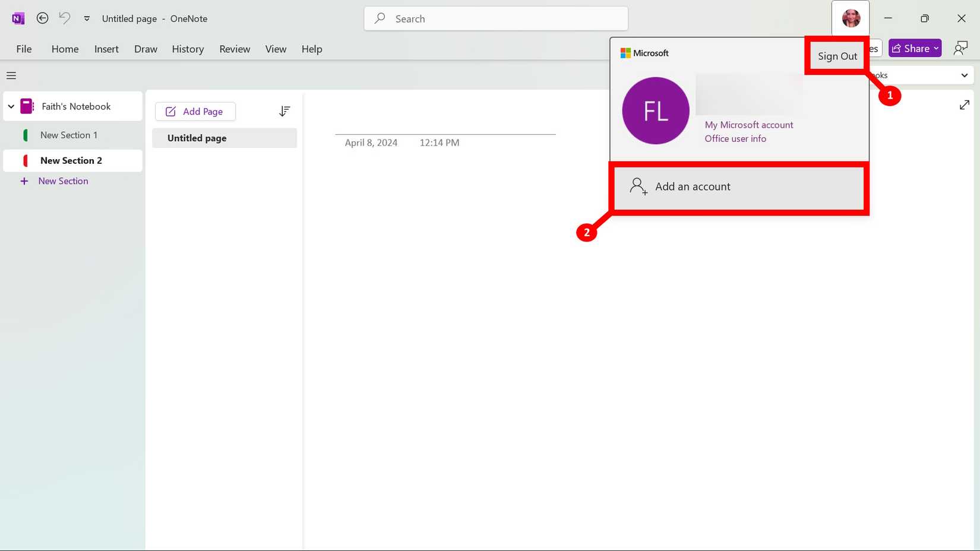Open the Insert ribbon tab

click(106, 49)
